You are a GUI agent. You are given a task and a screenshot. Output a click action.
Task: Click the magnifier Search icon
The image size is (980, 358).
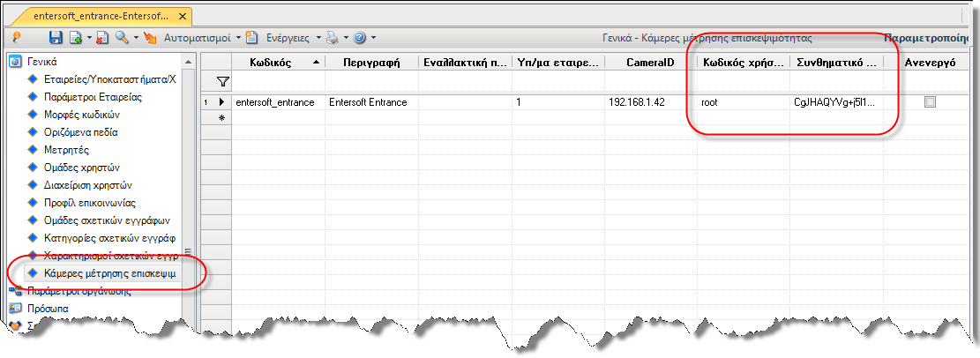[122, 38]
